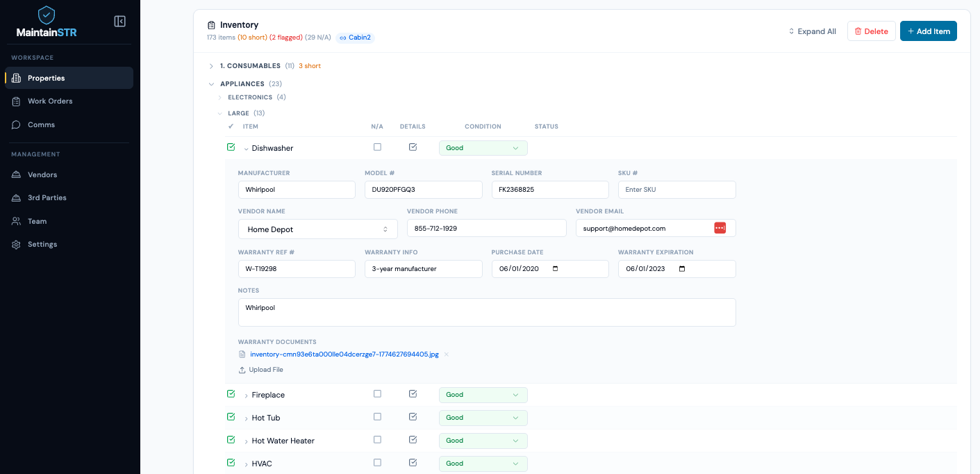Click the Warranty Info input field
Image resolution: width=980 pixels, height=474 pixels.
[424, 269]
